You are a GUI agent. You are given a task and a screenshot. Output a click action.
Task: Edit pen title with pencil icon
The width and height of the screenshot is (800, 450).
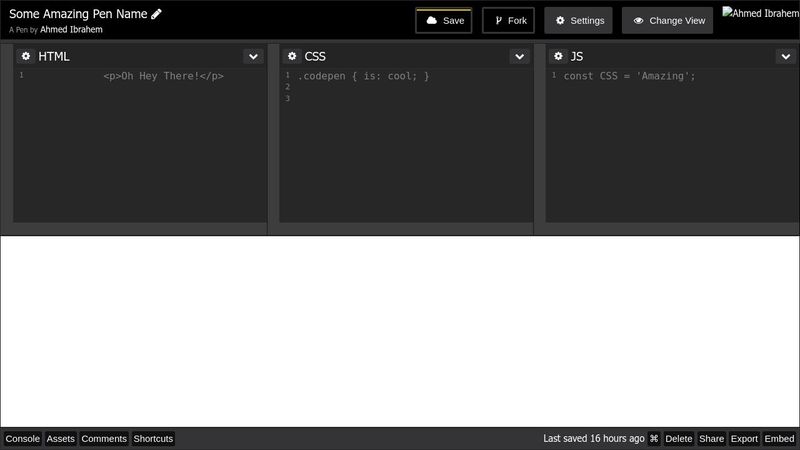(x=156, y=14)
